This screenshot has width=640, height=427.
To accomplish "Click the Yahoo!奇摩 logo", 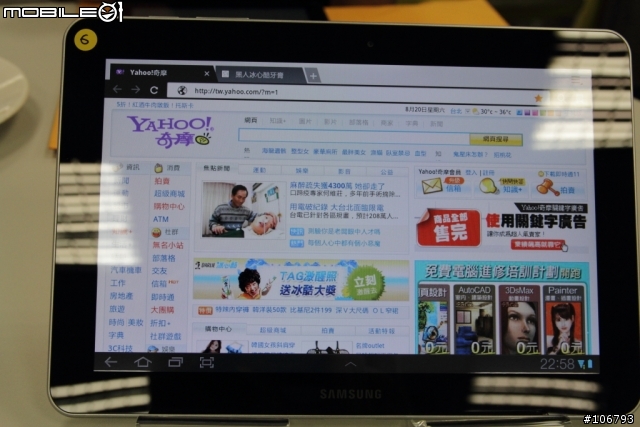I will click(x=170, y=131).
